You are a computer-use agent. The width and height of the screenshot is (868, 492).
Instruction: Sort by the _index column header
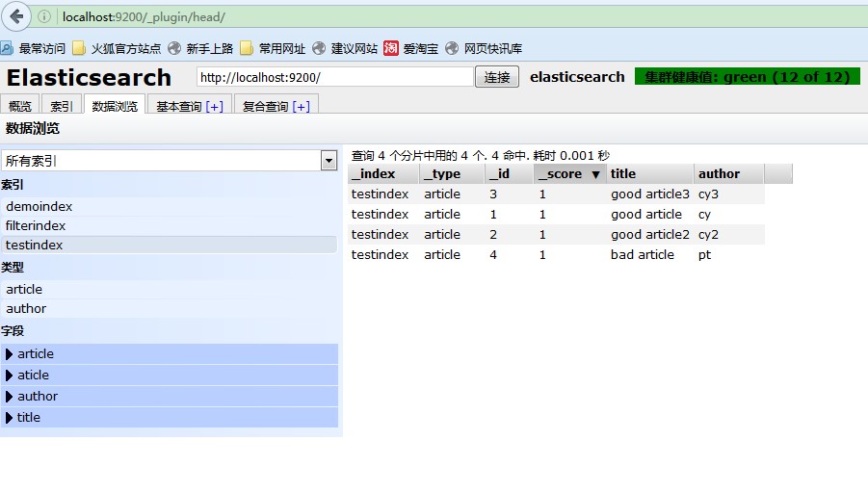(x=383, y=173)
